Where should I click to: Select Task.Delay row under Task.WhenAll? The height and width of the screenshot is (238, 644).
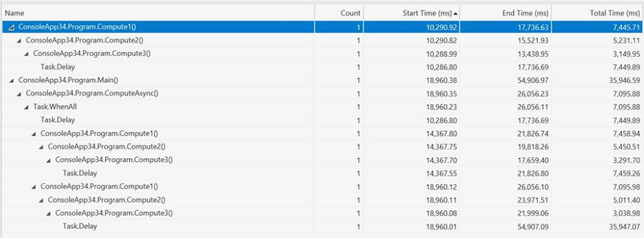pos(322,120)
